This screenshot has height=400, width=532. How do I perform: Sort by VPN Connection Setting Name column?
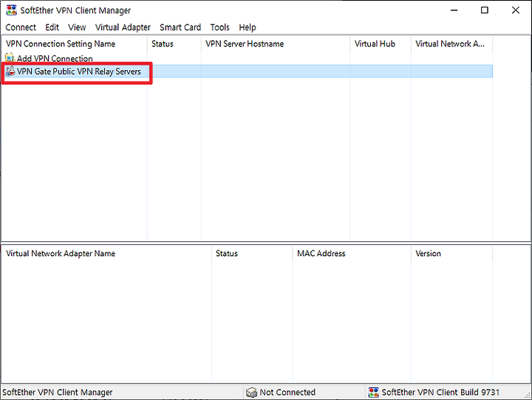(75, 44)
